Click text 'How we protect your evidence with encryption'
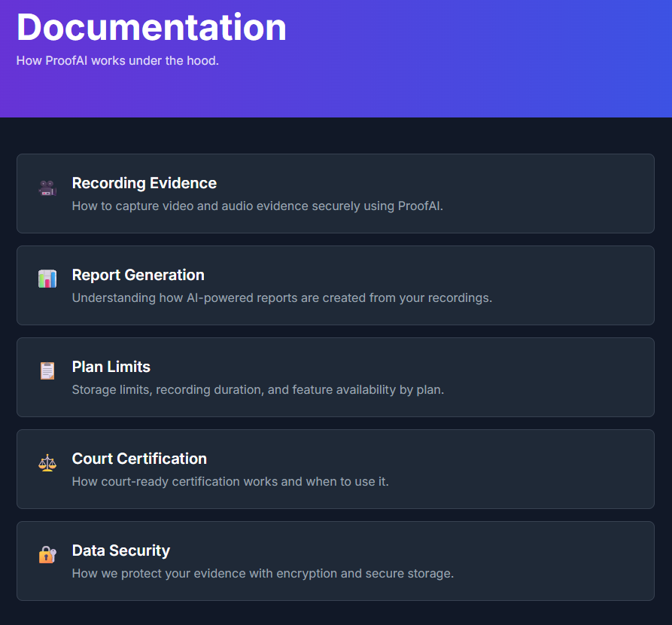The width and height of the screenshot is (672, 625). 205,573
